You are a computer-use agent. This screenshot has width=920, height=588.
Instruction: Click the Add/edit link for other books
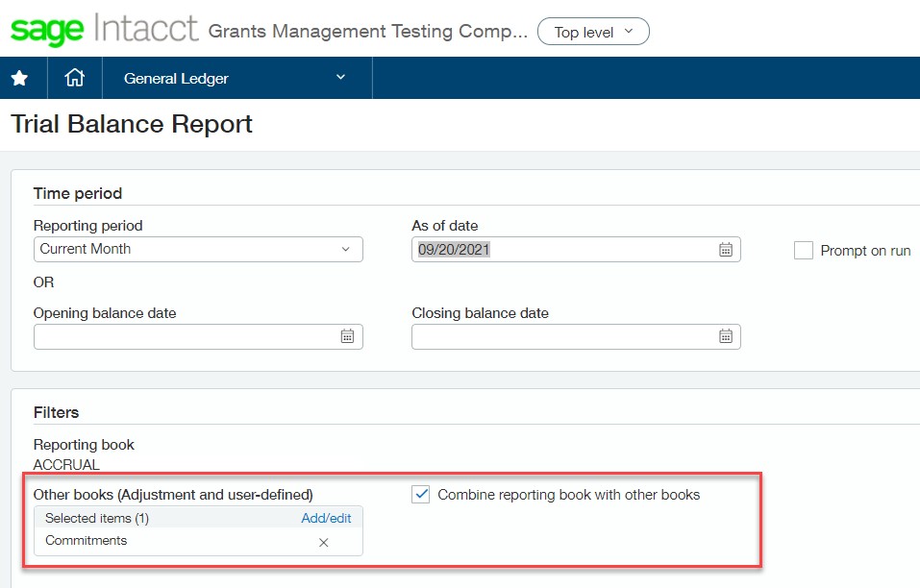pos(327,518)
